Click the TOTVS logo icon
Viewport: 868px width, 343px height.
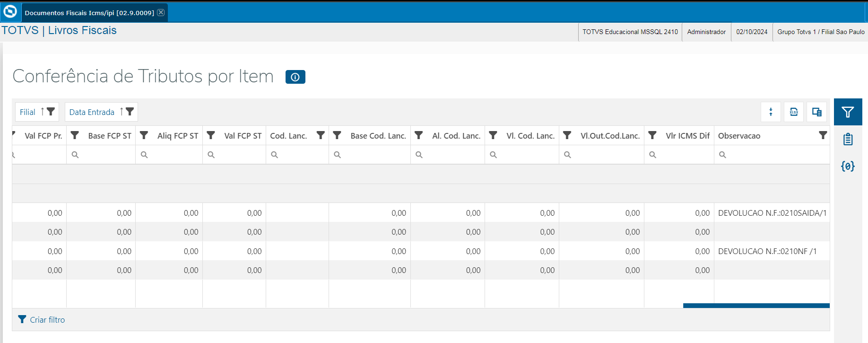[x=10, y=12]
